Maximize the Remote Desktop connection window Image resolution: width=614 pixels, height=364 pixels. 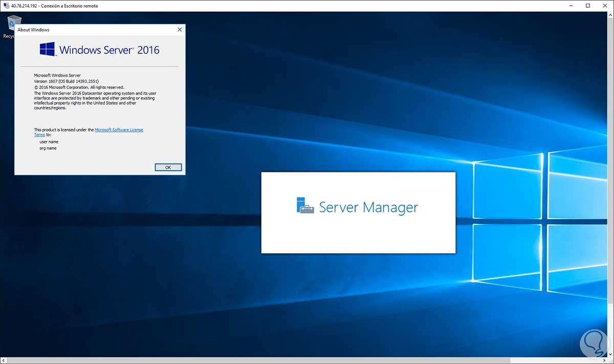[x=588, y=6]
